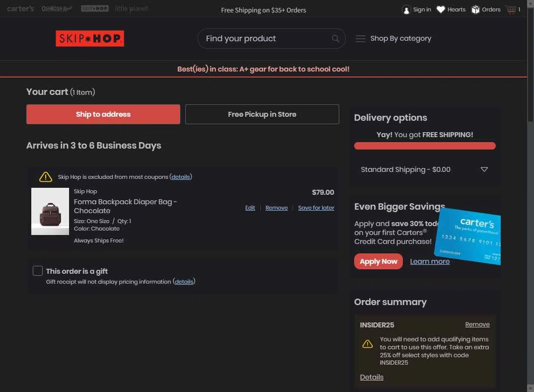Image resolution: width=534 pixels, height=392 pixels.
Task: Click the Skip Hop logo
Action: (x=90, y=38)
